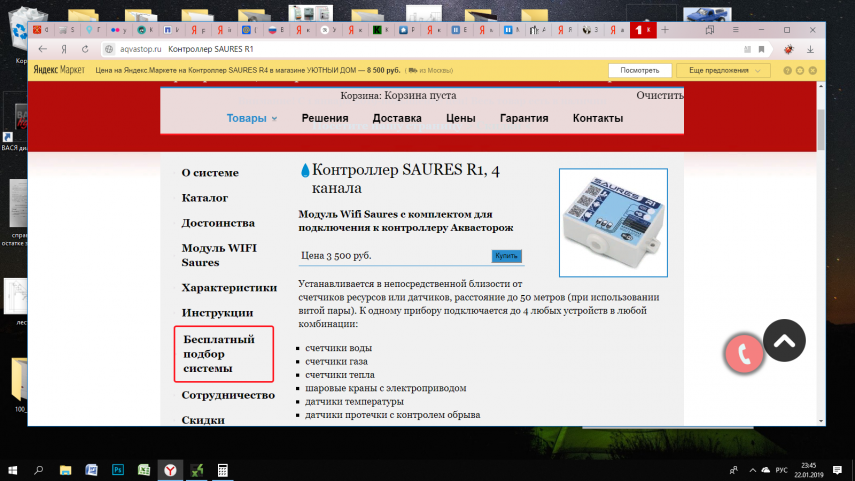This screenshot has width=855, height=481.
Task: Open Бесплатный подбор системы sidebar link
Action: click(x=224, y=354)
